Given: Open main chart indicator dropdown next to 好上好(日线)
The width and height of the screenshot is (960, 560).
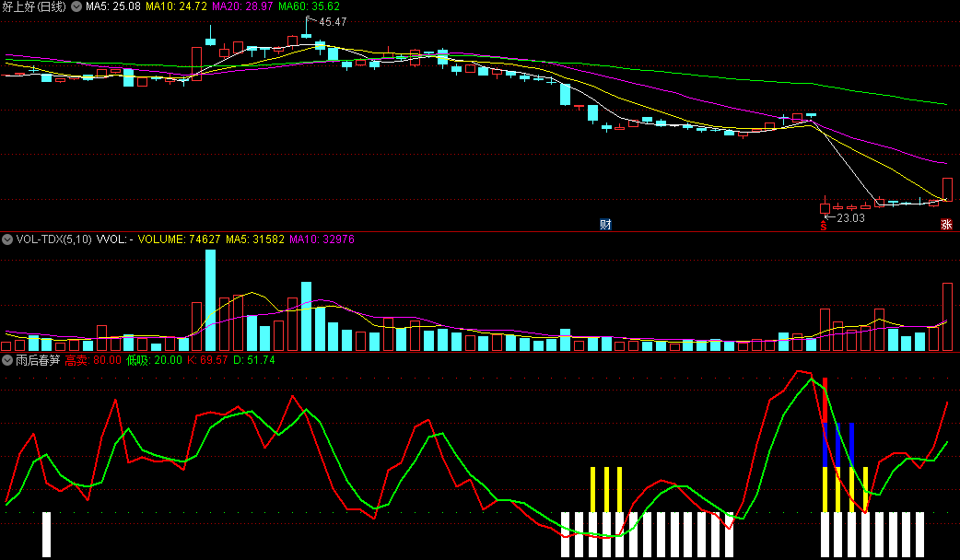Looking at the screenshot, I should click(76, 6).
